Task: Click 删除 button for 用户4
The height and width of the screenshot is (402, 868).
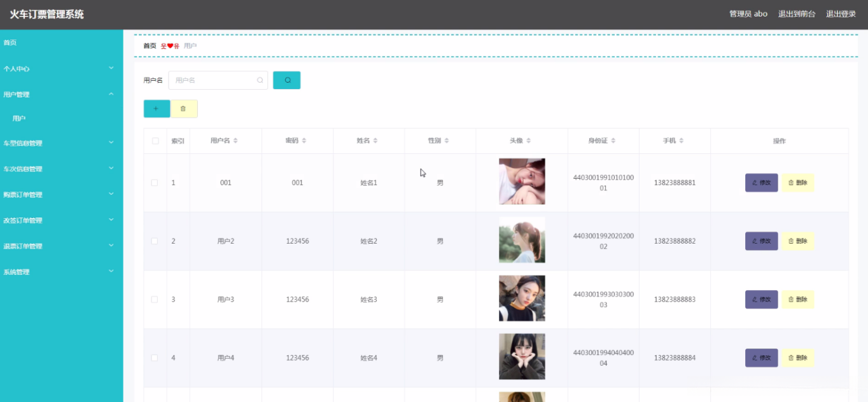Action: pyautogui.click(x=797, y=358)
